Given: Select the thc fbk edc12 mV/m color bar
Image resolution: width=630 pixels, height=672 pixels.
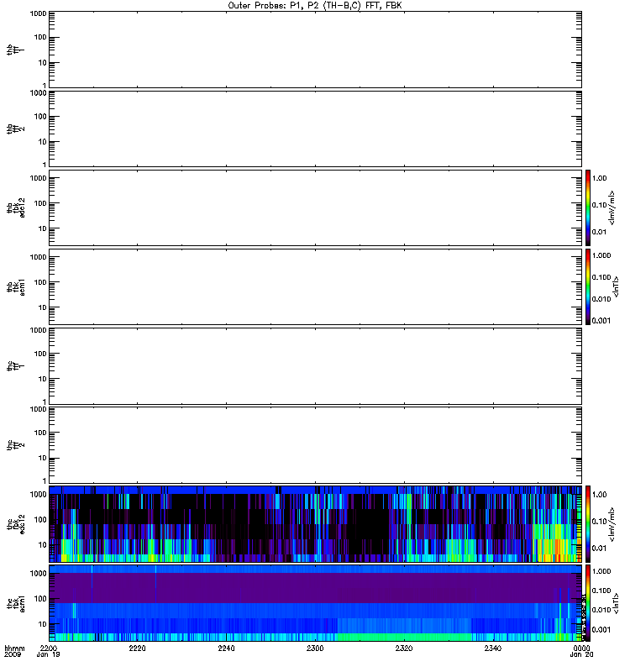Looking at the screenshot, I should coord(588,523).
